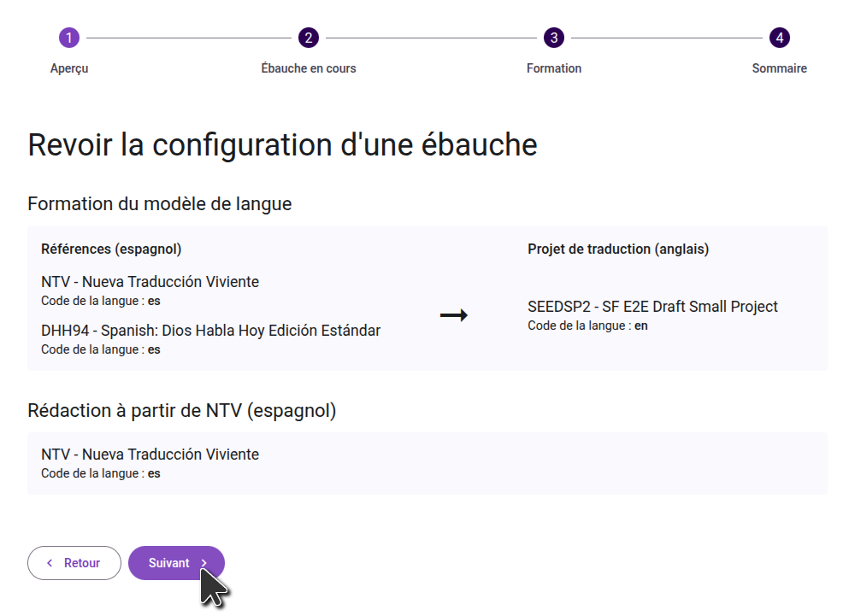Viewport: 855px width, 616px height.
Task: Click the step 4 circle in the stepper
Action: pyautogui.click(x=779, y=38)
